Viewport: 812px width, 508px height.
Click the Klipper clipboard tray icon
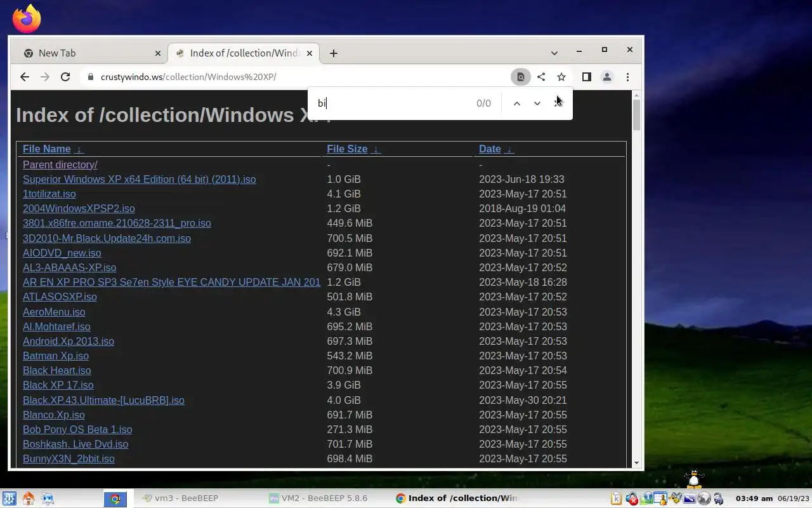(616, 498)
